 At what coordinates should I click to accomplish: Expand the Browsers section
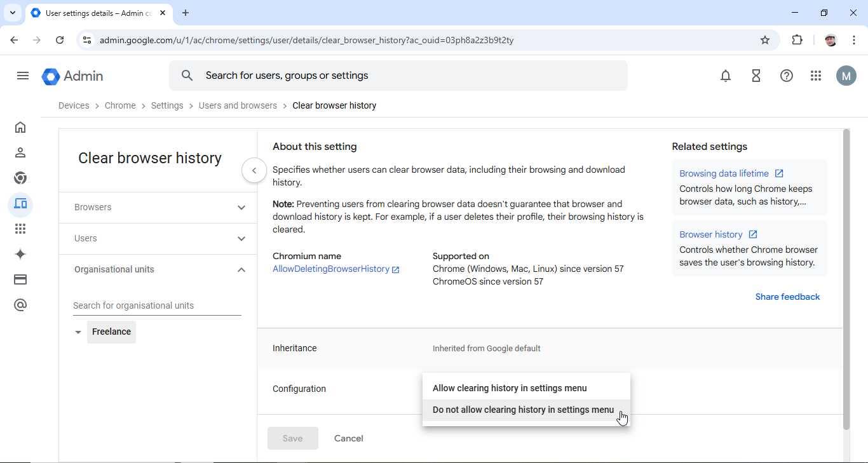(x=158, y=207)
